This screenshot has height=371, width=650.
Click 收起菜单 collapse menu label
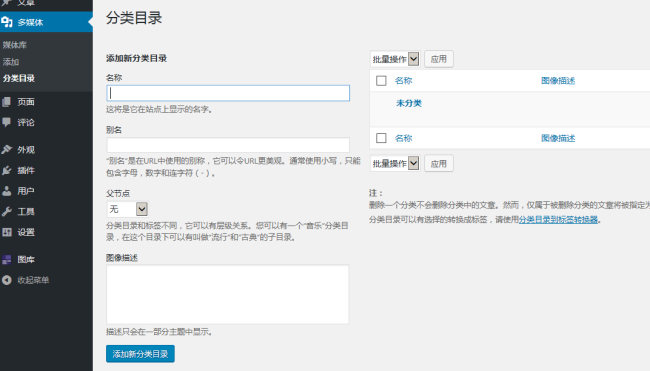[x=33, y=280]
